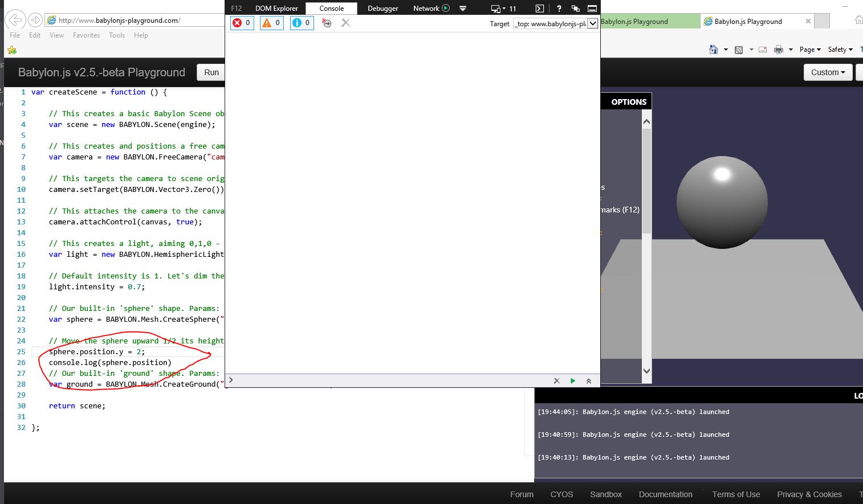Switch to green Babylon.js Playground tab

point(650,22)
